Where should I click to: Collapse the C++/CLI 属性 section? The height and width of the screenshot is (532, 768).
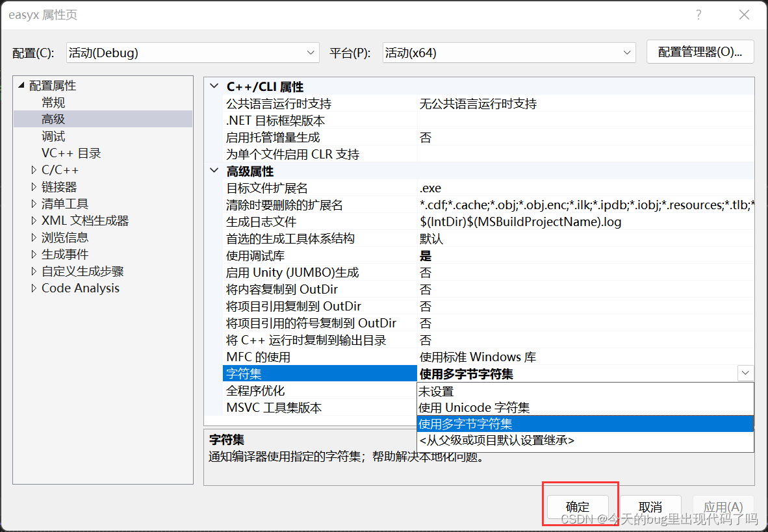[214, 86]
